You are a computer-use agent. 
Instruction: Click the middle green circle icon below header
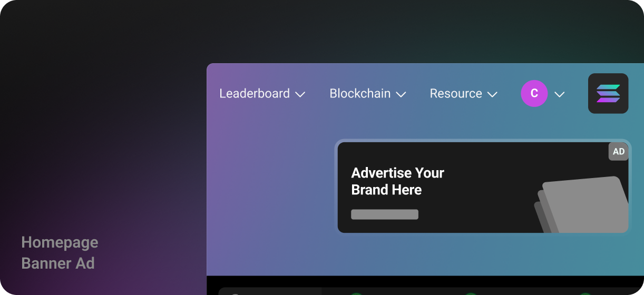pyautogui.click(x=471, y=293)
